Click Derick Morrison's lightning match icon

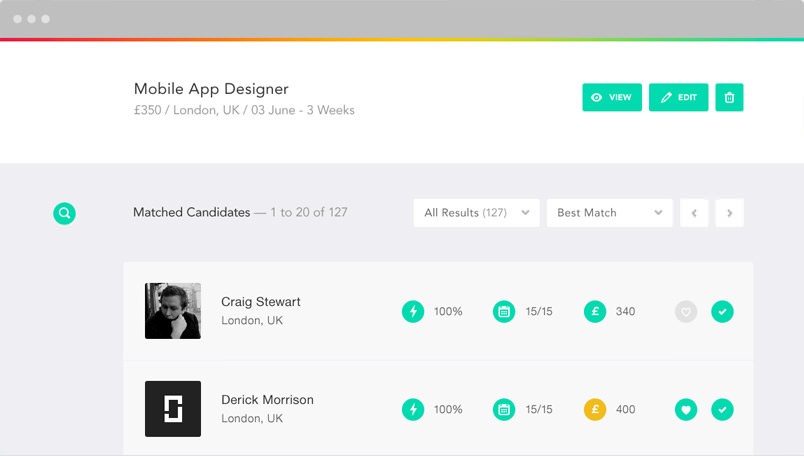pos(412,409)
